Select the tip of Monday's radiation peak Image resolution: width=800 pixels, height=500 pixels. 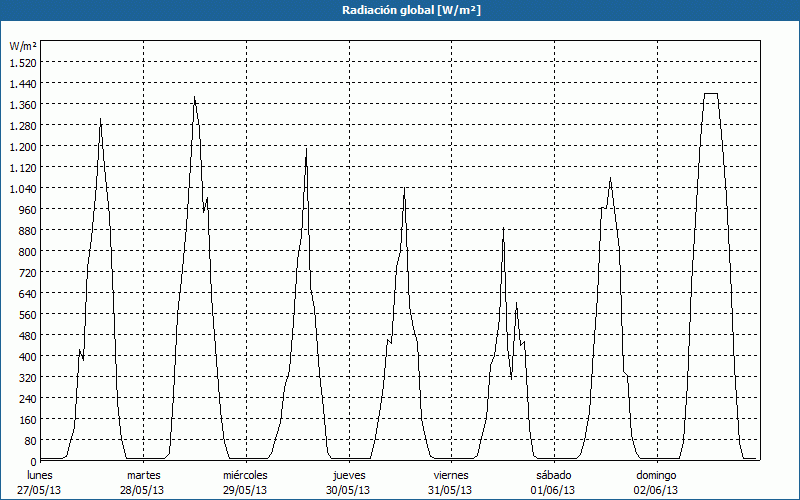(100, 121)
